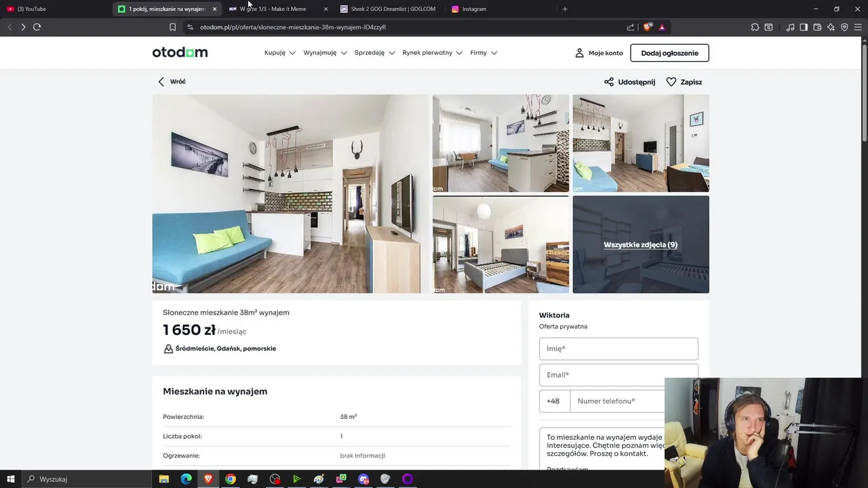Open File Explorer from the taskbar

click(164, 479)
